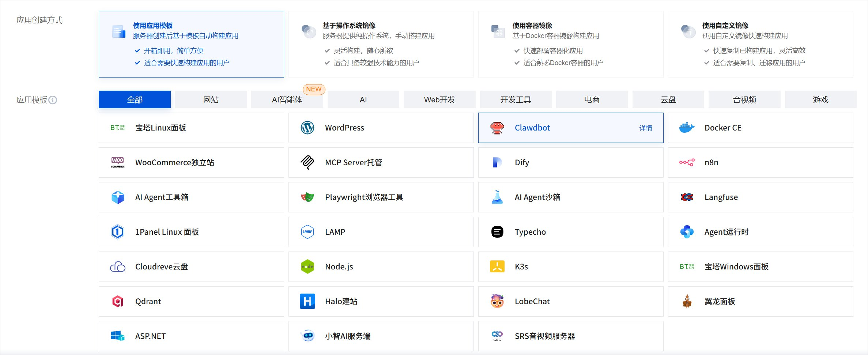868x355 pixels.
Task: Click the Clawdbot red mascot icon
Action: [x=497, y=128]
